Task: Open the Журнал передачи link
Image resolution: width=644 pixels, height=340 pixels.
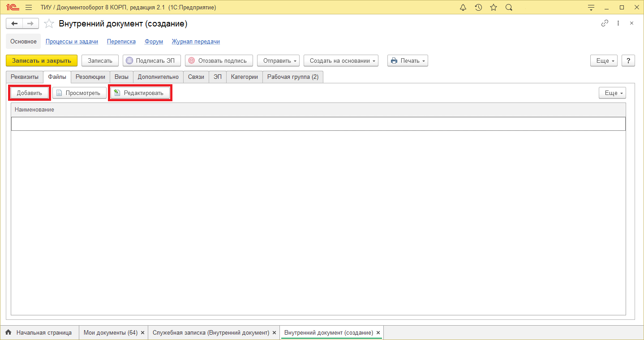Action: coord(196,42)
